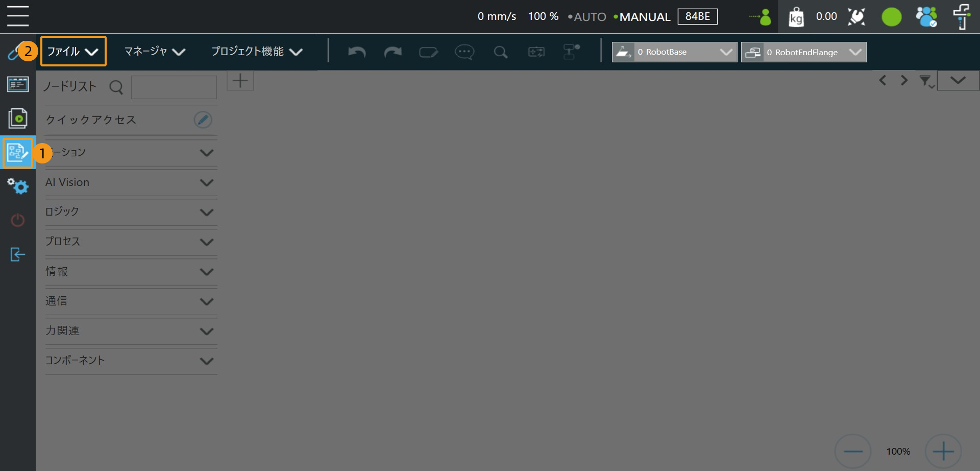This screenshot has height=471, width=980.
Task: Search the node list magnifier icon
Action: (x=116, y=87)
